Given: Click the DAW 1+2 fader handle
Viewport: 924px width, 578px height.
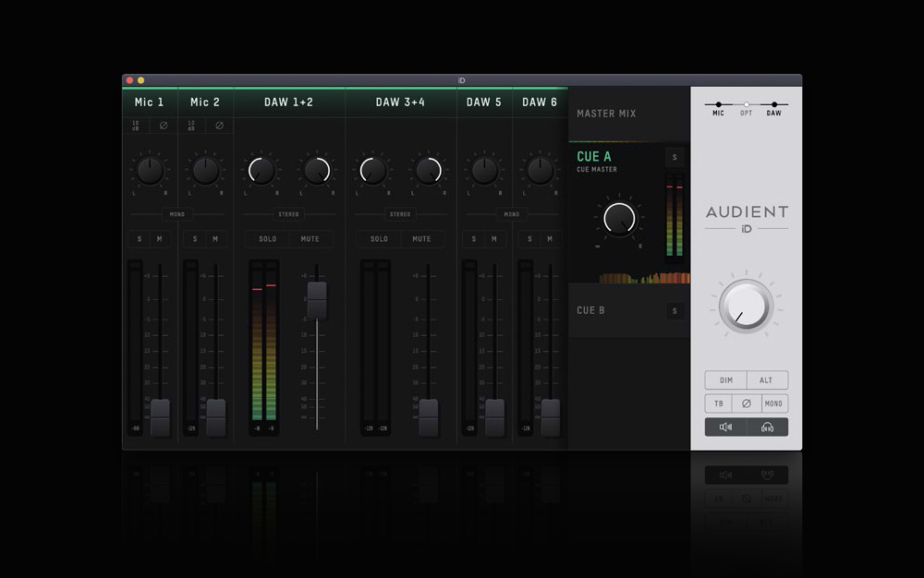Looking at the screenshot, I should click(x=317, y=301).
